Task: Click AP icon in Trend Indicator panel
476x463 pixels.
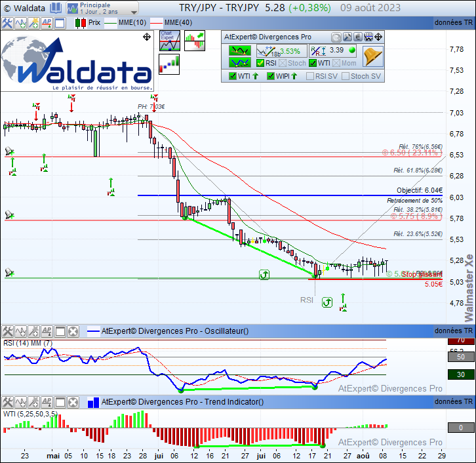Action: click(47, 403)
